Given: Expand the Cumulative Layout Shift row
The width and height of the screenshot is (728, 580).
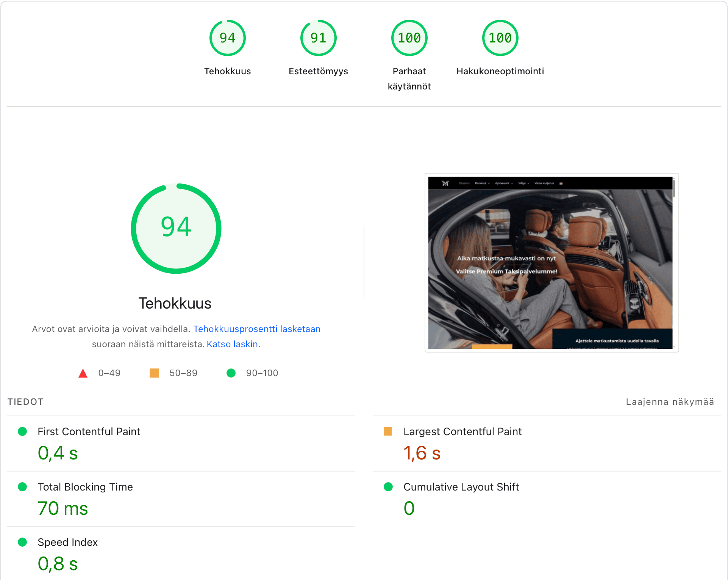Looking at the screenshot, I should (461, 487).
